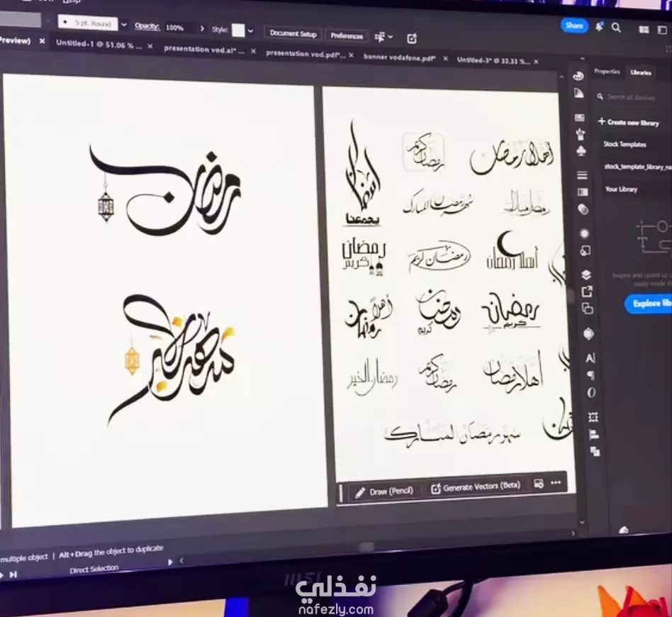Open the Symbols panel club icon

point(581,151)
